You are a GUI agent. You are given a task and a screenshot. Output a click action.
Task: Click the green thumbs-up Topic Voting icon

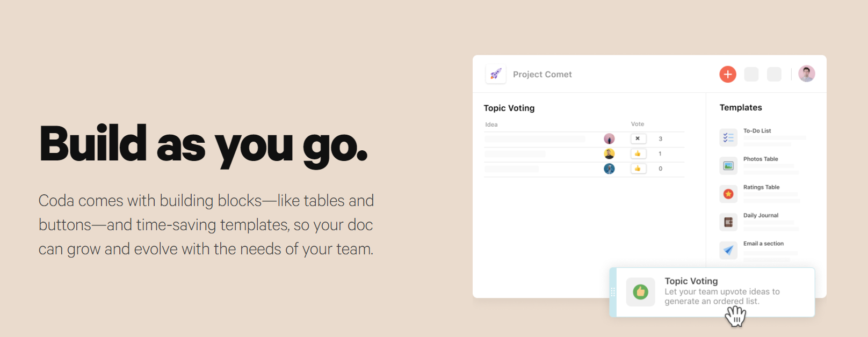[640, 292]
